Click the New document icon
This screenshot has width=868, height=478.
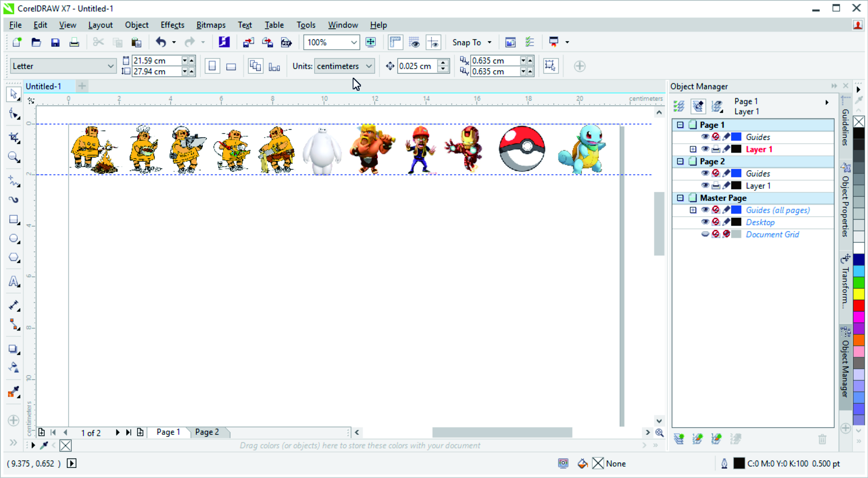17,42
